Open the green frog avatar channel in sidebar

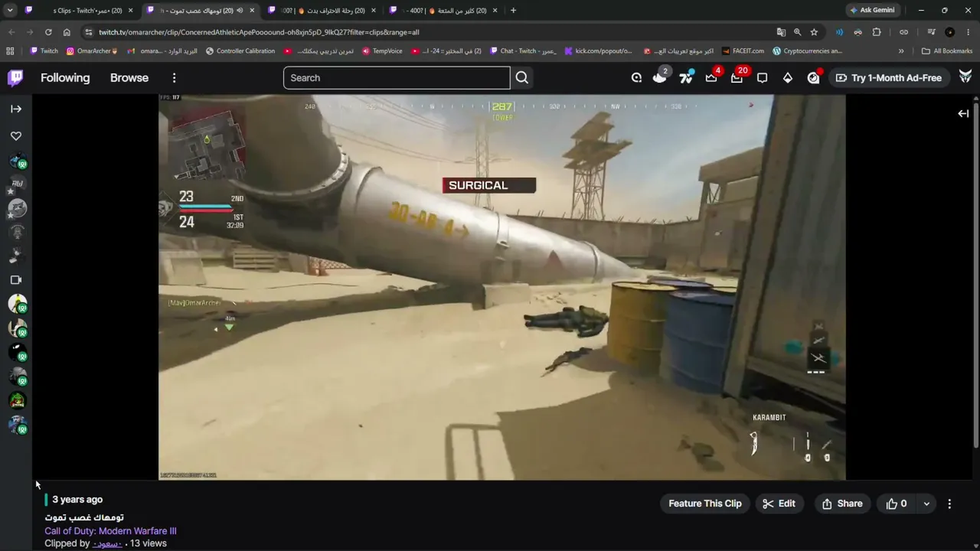point(17,400)
